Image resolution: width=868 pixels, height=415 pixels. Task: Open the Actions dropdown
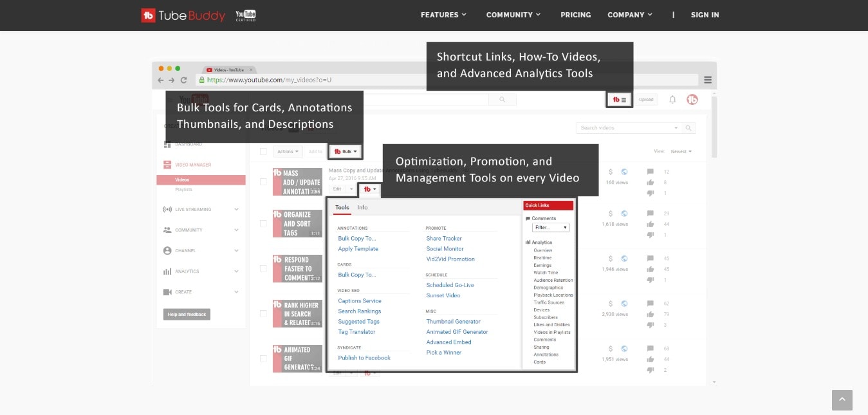point(288,152)
